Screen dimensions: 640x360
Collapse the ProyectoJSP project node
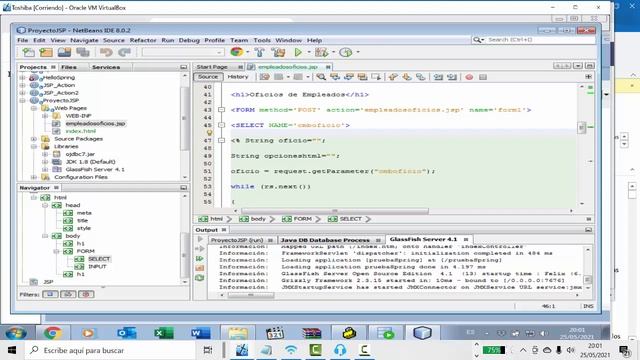point(23,100)
